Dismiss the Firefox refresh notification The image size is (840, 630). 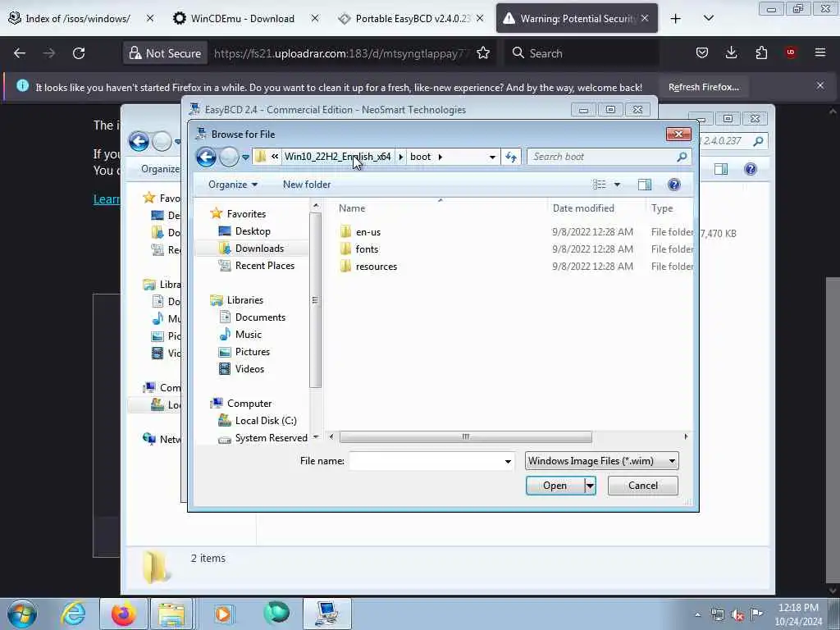coord(820,85)
